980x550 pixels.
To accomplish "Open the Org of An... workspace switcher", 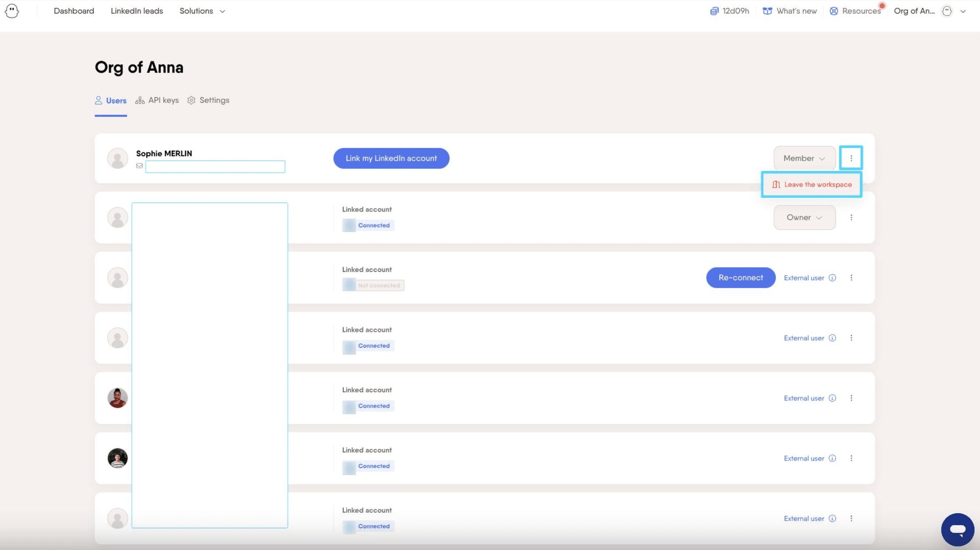I will click(x=914, y=11).
